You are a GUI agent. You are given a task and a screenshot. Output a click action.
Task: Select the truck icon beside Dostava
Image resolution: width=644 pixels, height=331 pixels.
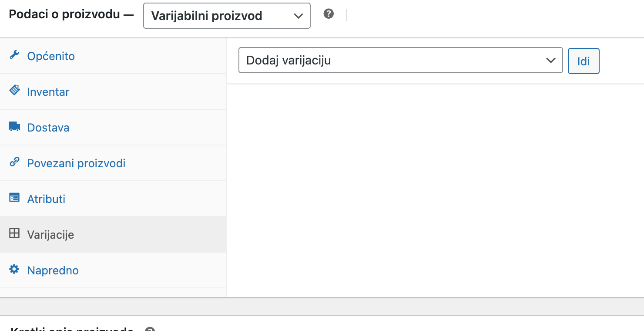(x=14, y=126)
